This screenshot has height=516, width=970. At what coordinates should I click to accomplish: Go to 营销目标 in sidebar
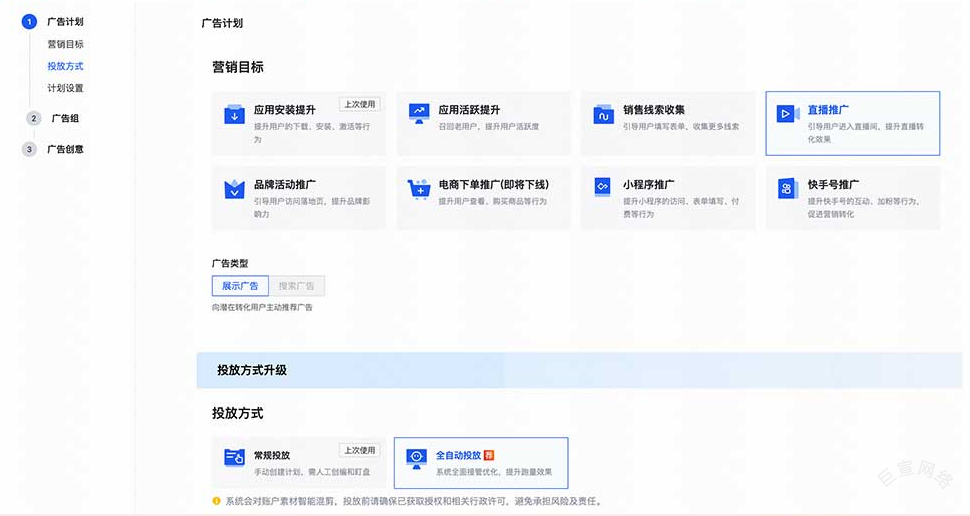[65, 44]
